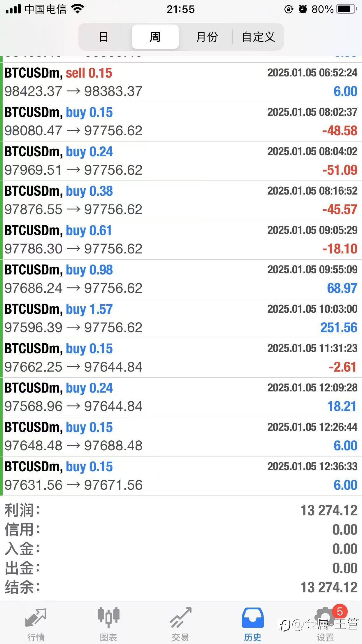Viewport: 362px width, 644px height.
Task: Choose the 自定义 custom period segment
Action: point(258,37)
